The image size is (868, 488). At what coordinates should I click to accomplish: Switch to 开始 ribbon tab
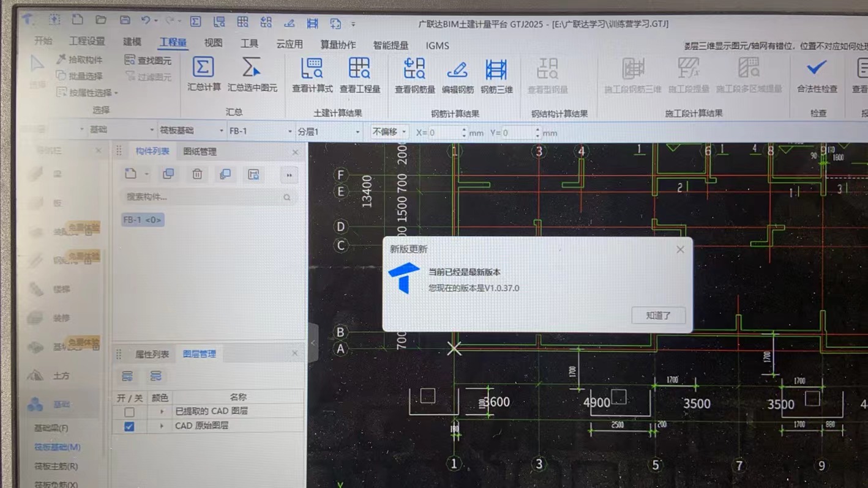pos(43,41)
